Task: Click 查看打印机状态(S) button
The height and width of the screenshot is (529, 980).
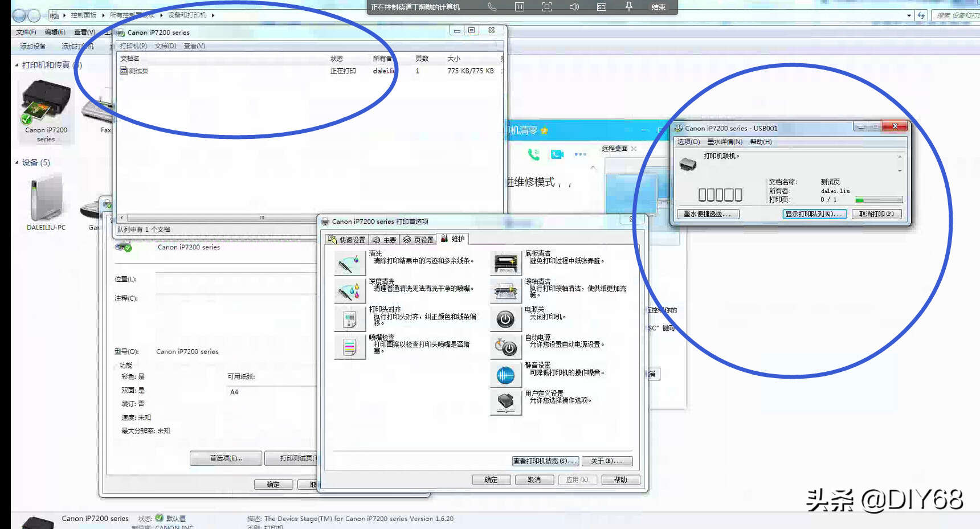Action: [x=545, y=461]
